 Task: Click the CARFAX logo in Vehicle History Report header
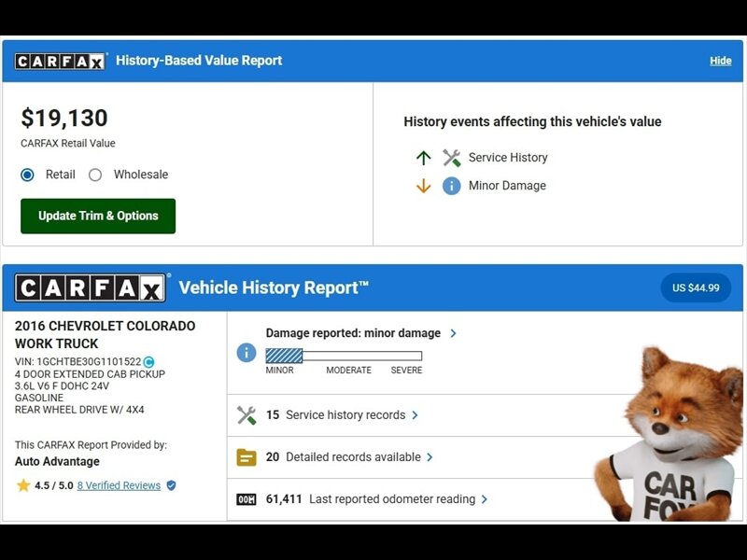coord(91,287)
